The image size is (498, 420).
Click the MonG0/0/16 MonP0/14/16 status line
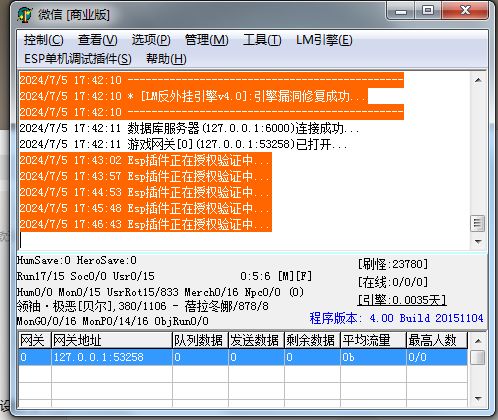coord(113,321)
